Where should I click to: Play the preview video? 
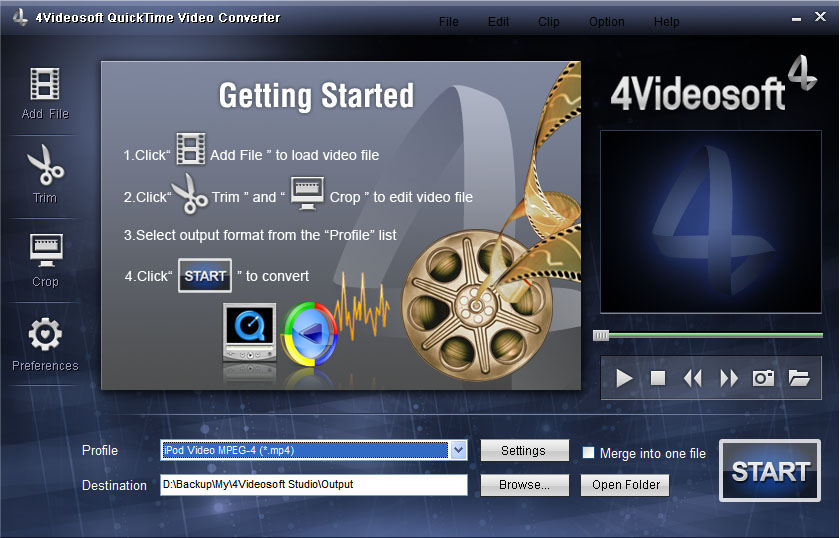click(x=624, y=378)
